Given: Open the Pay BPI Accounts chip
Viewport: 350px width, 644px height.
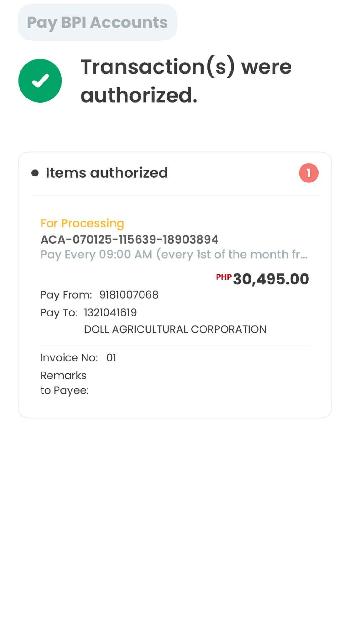Looking at the screenshot, I should pos(97,22).
